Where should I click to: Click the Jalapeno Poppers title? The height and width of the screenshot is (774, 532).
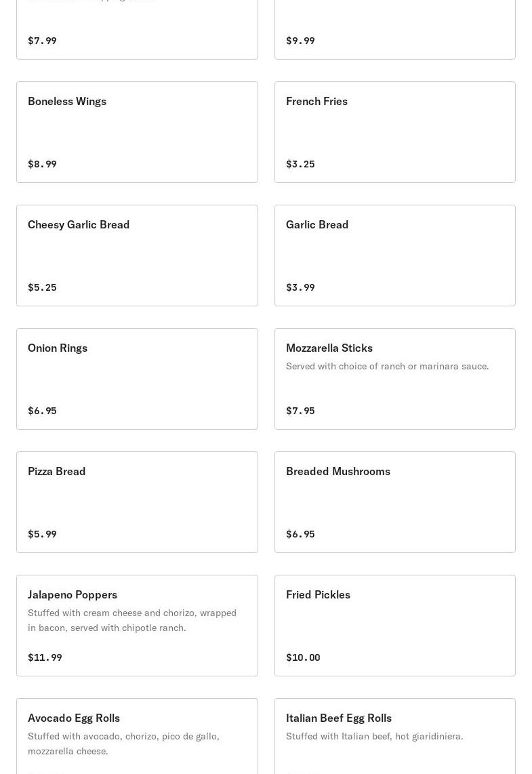(x=73, y=594)
